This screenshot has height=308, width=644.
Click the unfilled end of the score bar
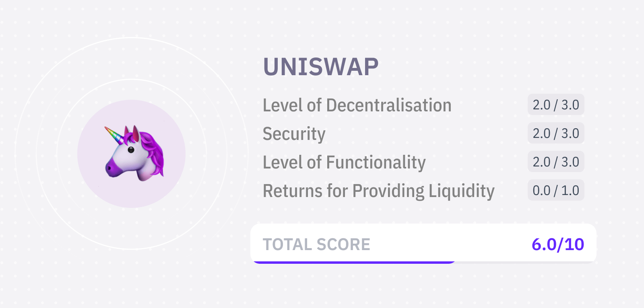pyautogui.click(x=525, y=262)
